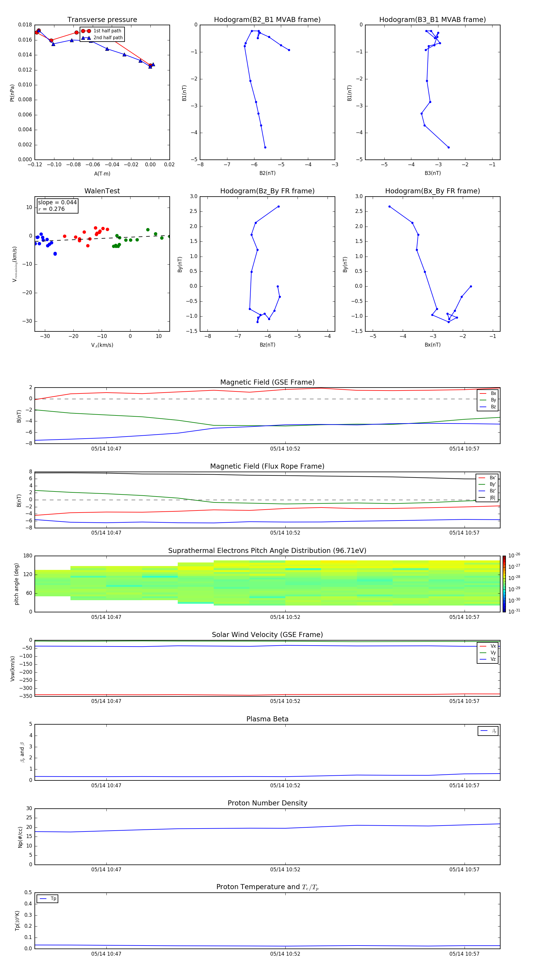Viewport: 535px width, 980px height.
Task: Click the 'Proton Number Density' title
Action: (x=267, y=803)
